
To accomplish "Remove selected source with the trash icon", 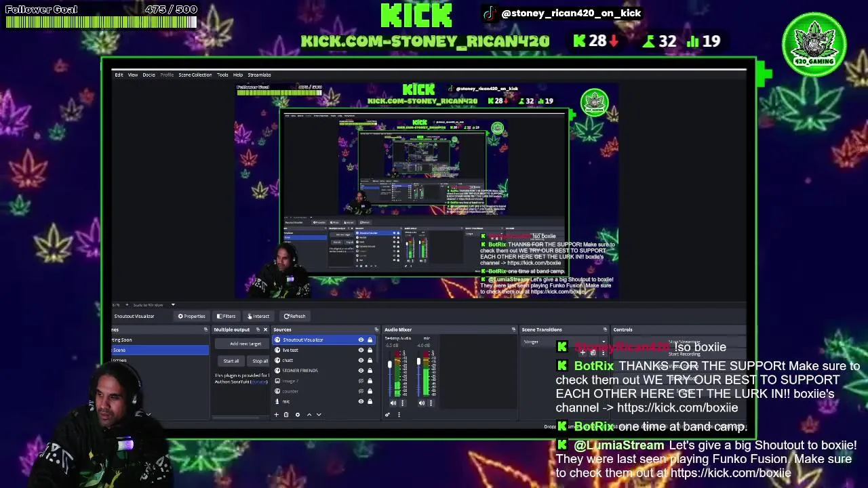I will [x=286, y=415].
